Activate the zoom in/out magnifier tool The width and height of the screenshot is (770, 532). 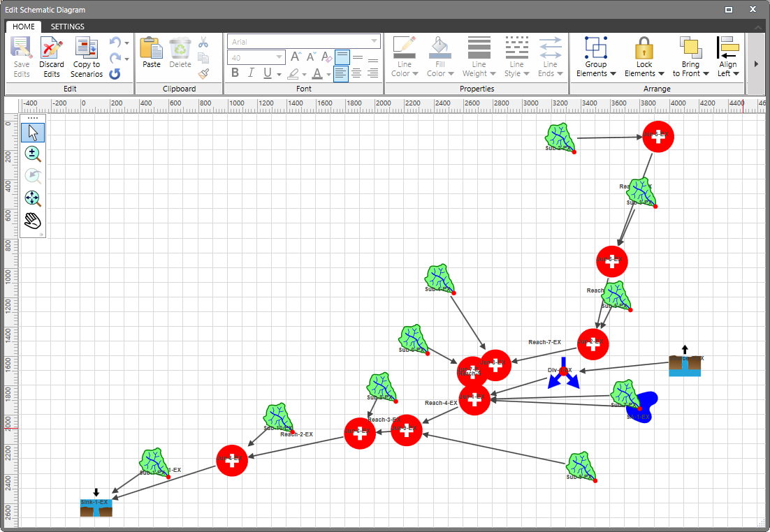[32, 154]
